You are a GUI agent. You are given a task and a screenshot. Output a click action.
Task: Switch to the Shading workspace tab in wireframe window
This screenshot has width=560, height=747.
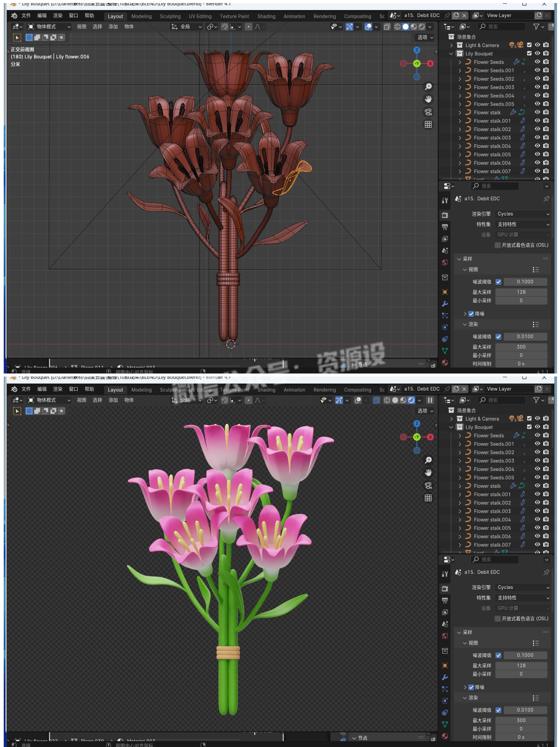[266, 16]
